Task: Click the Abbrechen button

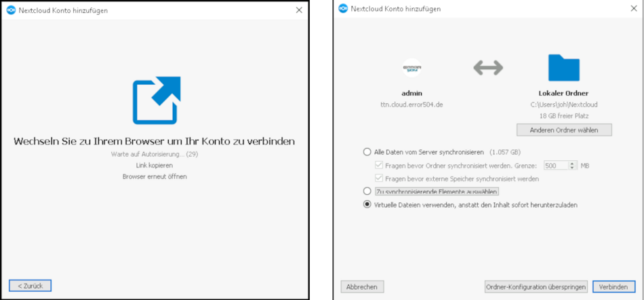Action: coord(362,287)
